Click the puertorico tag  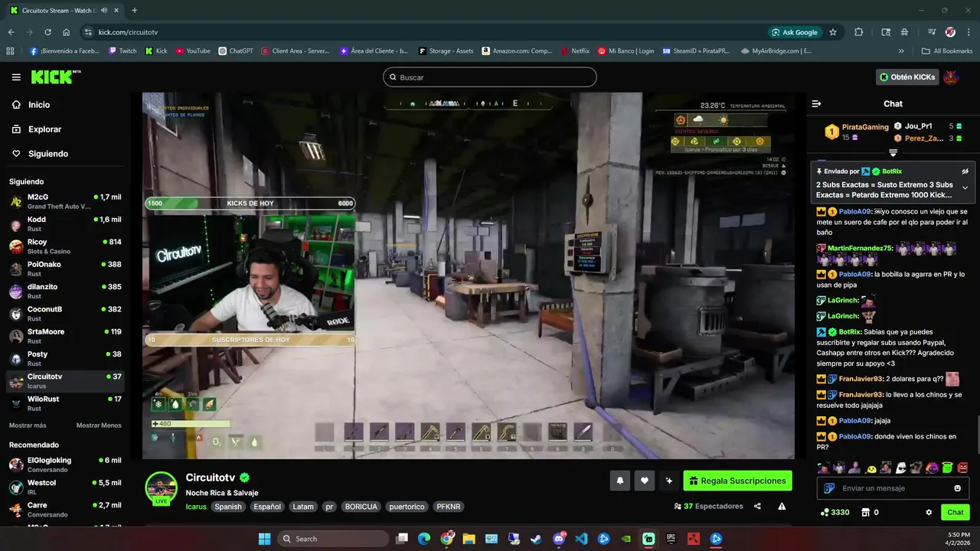pos(407,507)
